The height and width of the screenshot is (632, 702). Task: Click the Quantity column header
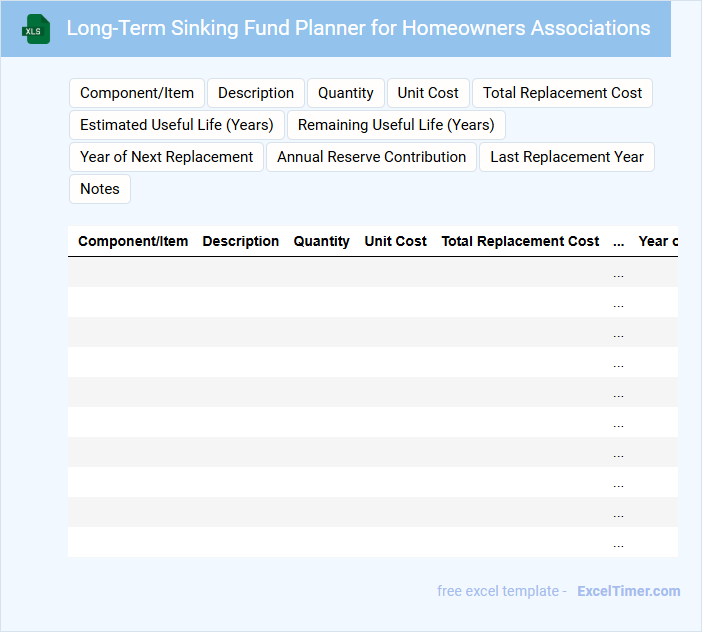tap(322, 241)
